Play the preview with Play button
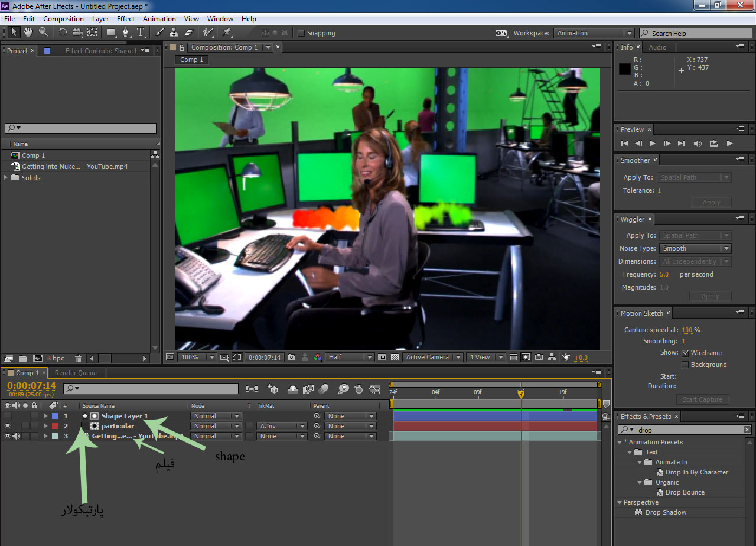Viewport: 756px width, 546px height. point(652,143)
